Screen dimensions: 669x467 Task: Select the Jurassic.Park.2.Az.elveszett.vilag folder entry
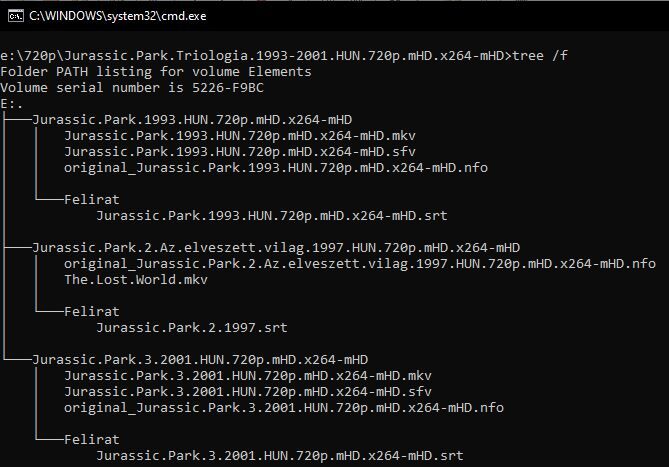(276, 248)
